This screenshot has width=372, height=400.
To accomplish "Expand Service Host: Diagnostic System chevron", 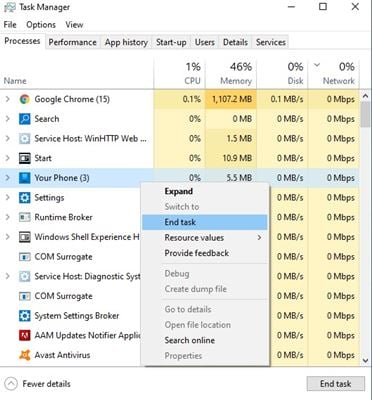I will click(8, 276).
